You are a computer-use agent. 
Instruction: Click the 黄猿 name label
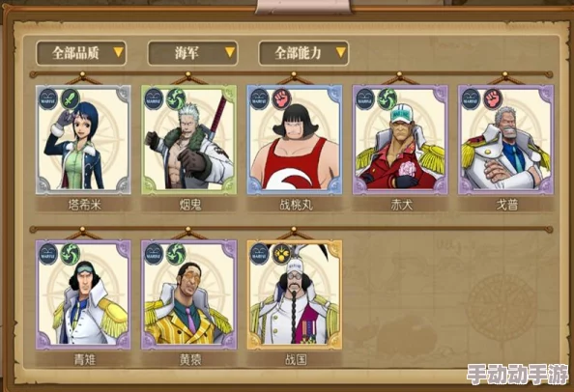pos(190,360)
